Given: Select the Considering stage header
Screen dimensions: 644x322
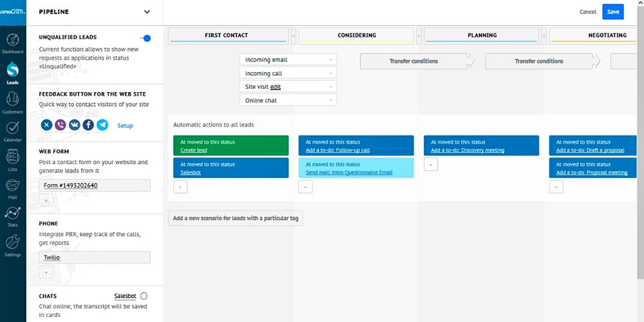Looking at the screenshot, I should (356, 35).
